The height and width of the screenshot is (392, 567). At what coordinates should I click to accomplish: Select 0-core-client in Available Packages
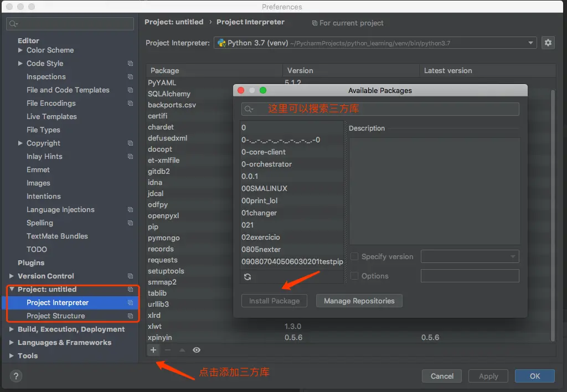[x=292, y=152]
